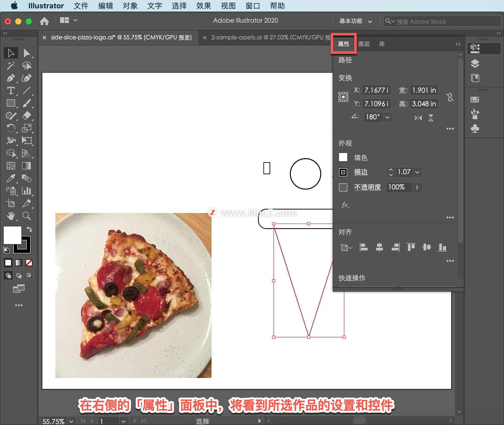Open the 效果 menu
The image size is (504, 425).
[x=203, y=6]
